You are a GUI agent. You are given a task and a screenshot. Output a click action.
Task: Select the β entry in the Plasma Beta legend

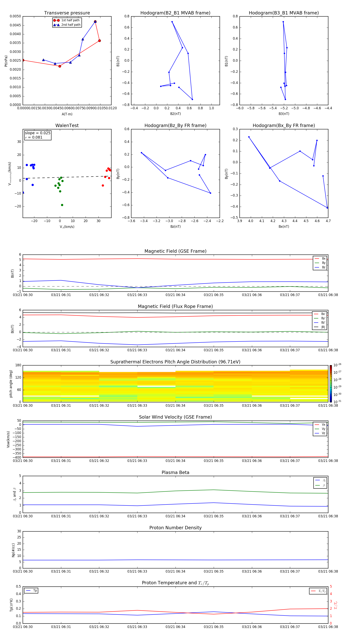pyautogui.click(x=320, y=485)
